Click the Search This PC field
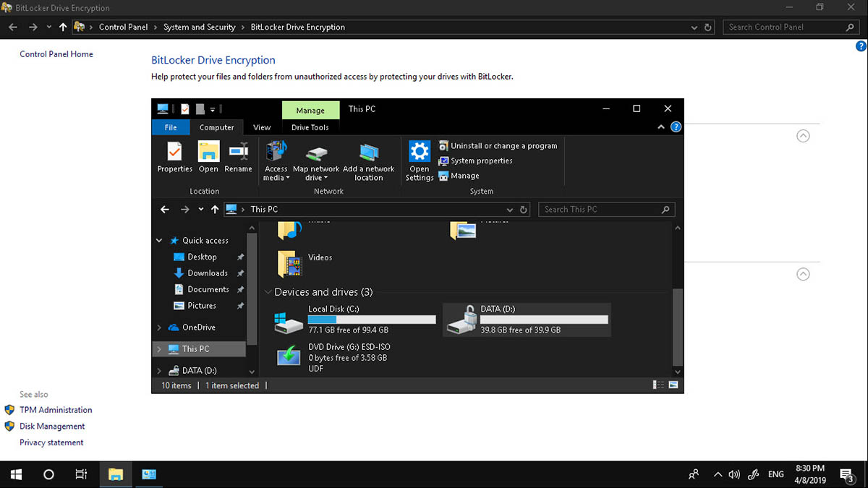868x488 pixels. point(607,210)
